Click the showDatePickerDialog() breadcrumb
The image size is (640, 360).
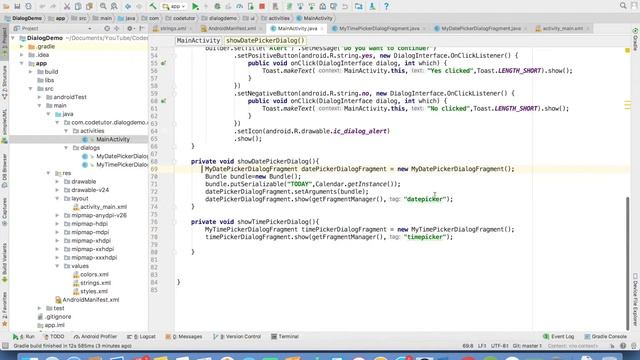coord(265,40)
